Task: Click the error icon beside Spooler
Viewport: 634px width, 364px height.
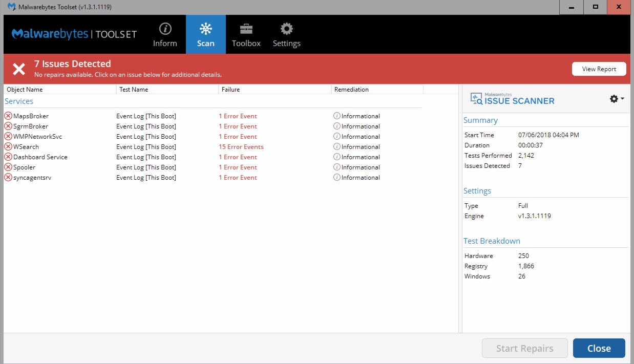Action: tap(8, 167)
